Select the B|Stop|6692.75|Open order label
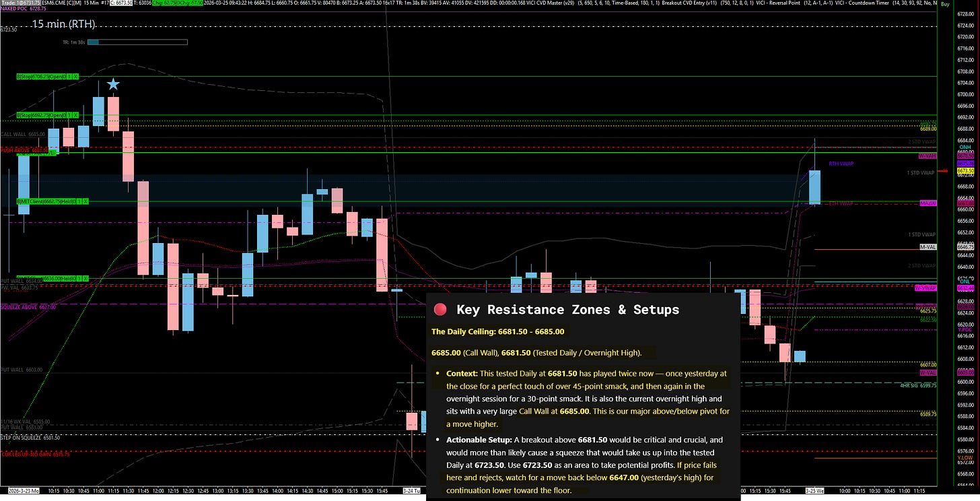 (40, 115)
